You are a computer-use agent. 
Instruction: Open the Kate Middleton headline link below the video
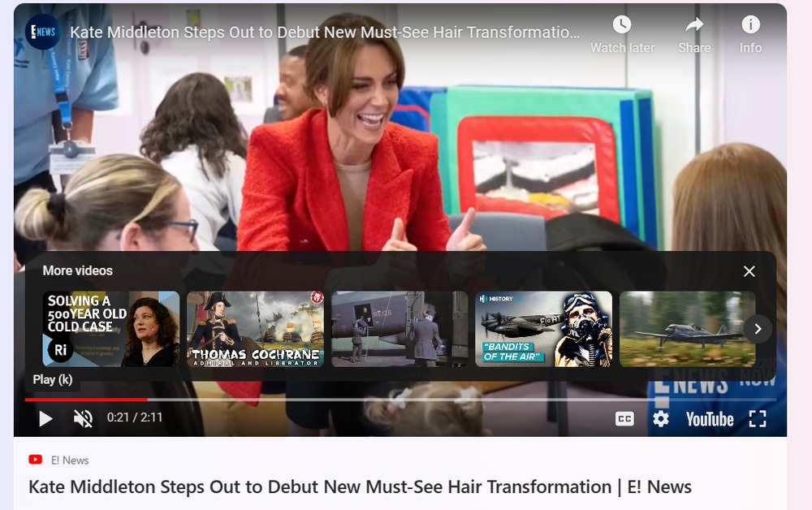[x=360, y=487]
